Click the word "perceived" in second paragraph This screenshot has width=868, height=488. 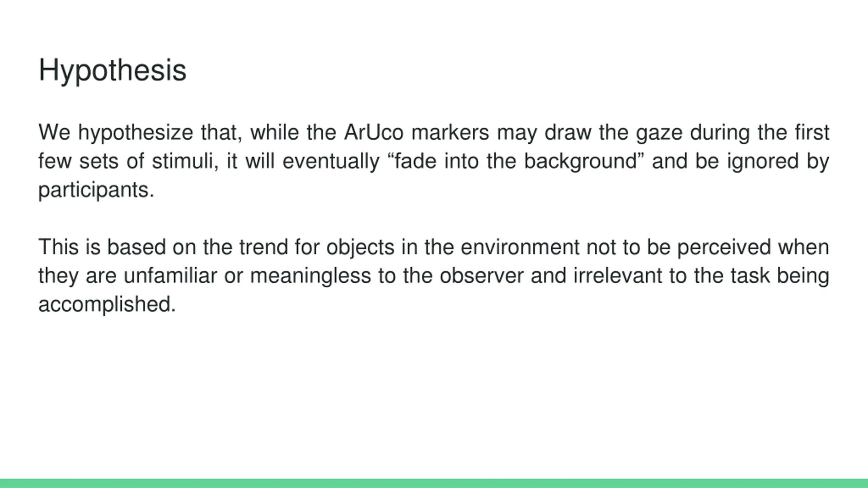(724, 247)
